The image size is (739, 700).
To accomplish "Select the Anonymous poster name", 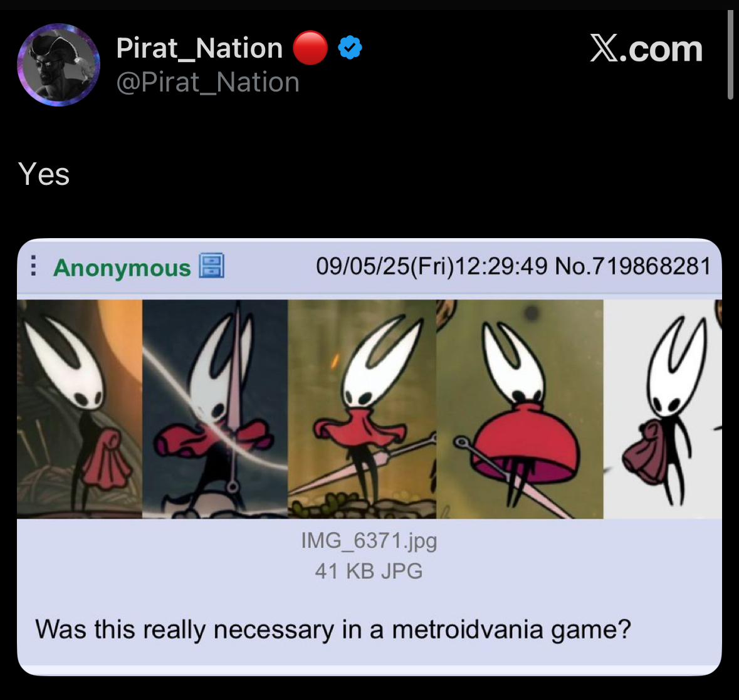I will [x=122, y=268].
